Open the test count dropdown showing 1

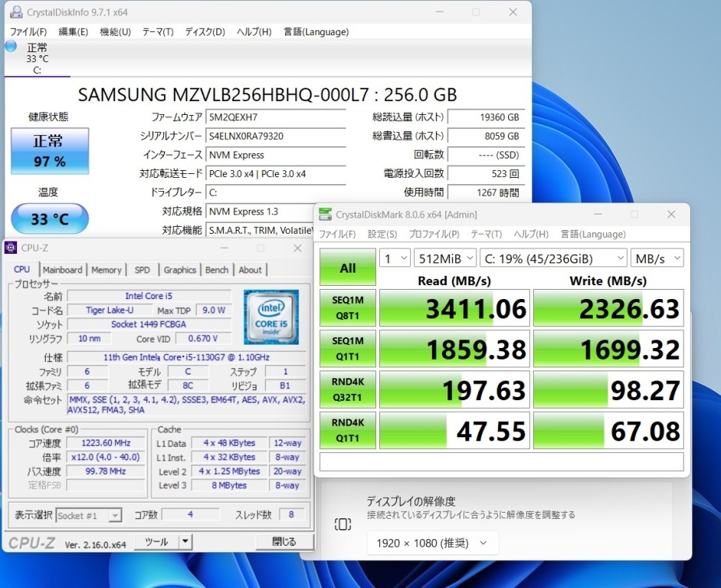395,259
